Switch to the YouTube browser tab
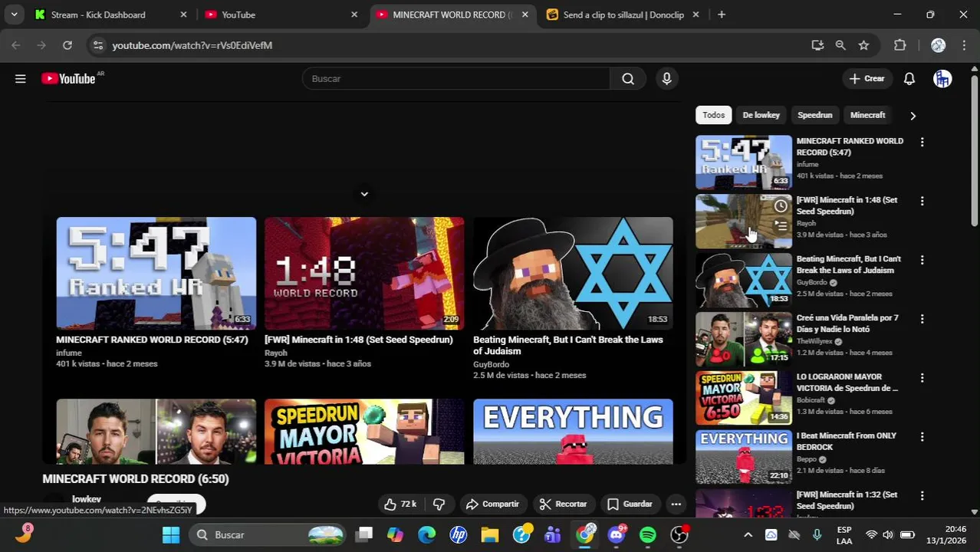Viewport: 980px width, 552px height. click(x=280, y=15)
